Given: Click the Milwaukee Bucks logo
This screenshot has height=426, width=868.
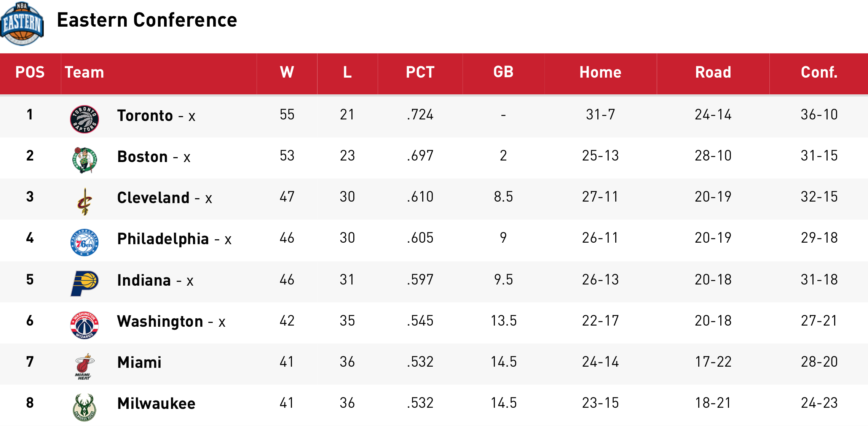Looking at the screenshot, I should coord(85,407).
